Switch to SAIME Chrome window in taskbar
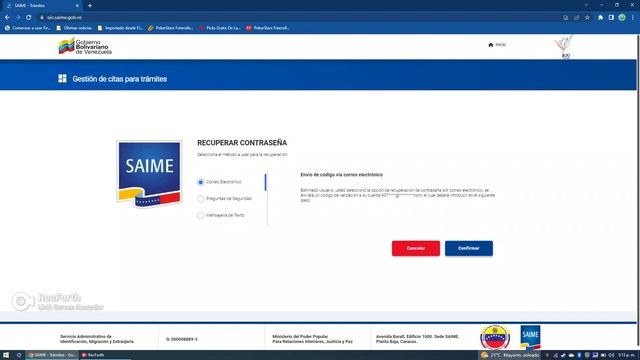Screen dimensions: 640x360 click(52, 355)
